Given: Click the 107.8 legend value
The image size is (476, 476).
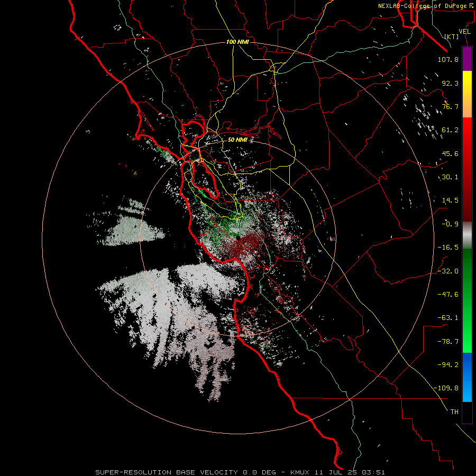Looking at the screenshot, I should (448, 59).
